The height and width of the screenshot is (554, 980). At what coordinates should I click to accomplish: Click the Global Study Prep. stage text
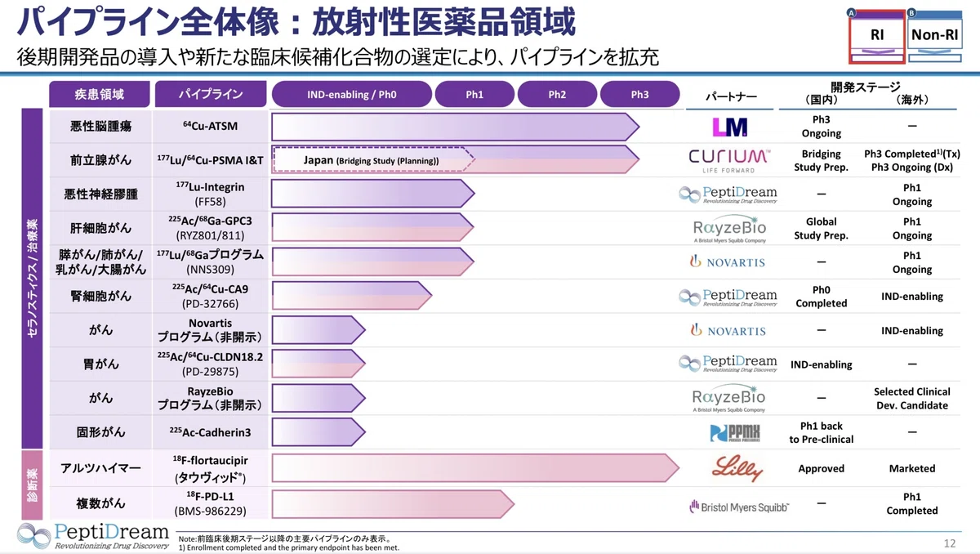(821, 229)
